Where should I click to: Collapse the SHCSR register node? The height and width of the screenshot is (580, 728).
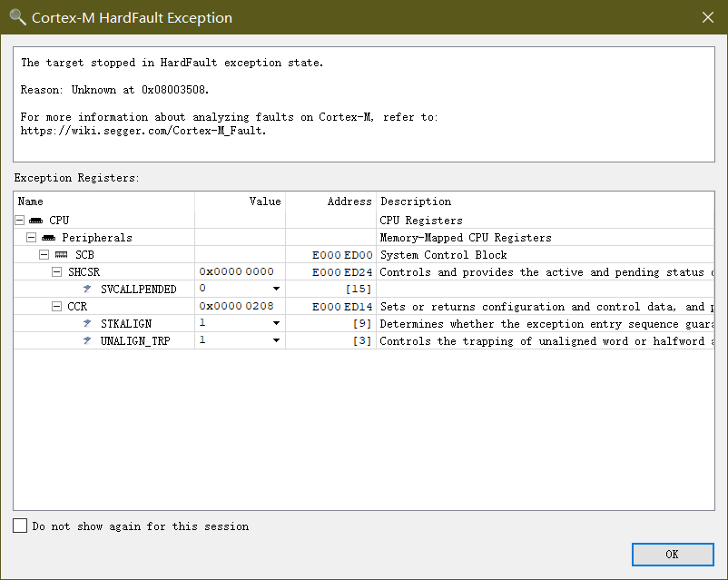pyautogui.click(x=56, y=272)
